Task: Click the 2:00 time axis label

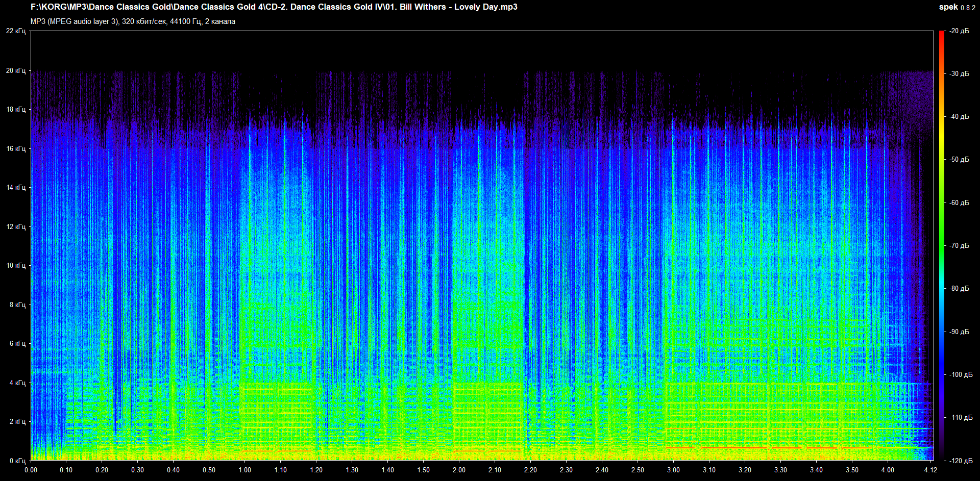Action: [x=459, y=470]
